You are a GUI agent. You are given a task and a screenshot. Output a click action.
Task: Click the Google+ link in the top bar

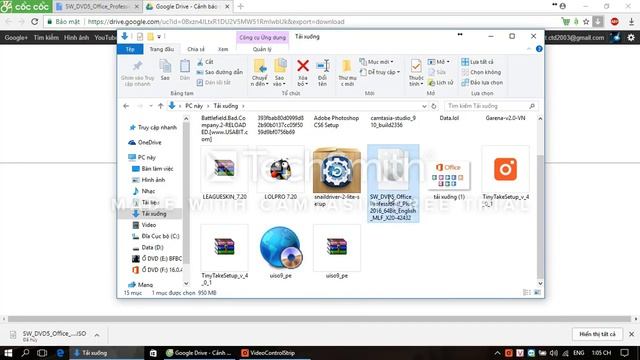point(16,38)
